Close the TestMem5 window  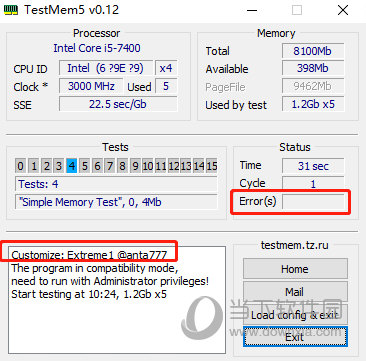(x=343, y=10)
